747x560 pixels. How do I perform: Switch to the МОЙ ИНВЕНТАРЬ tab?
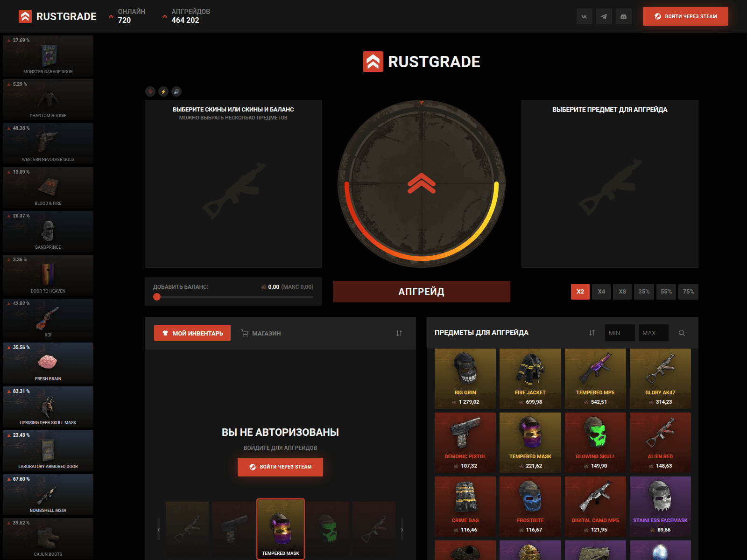(x=192, y=333)
